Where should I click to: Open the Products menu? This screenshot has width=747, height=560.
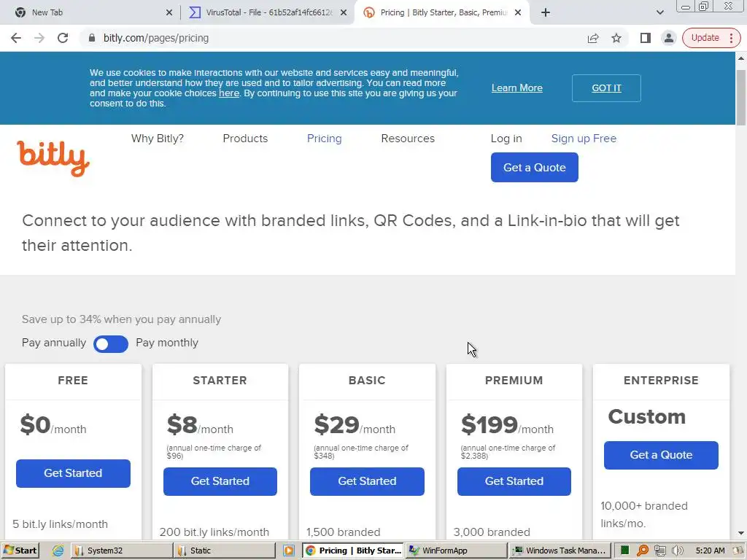click(245, 139)
